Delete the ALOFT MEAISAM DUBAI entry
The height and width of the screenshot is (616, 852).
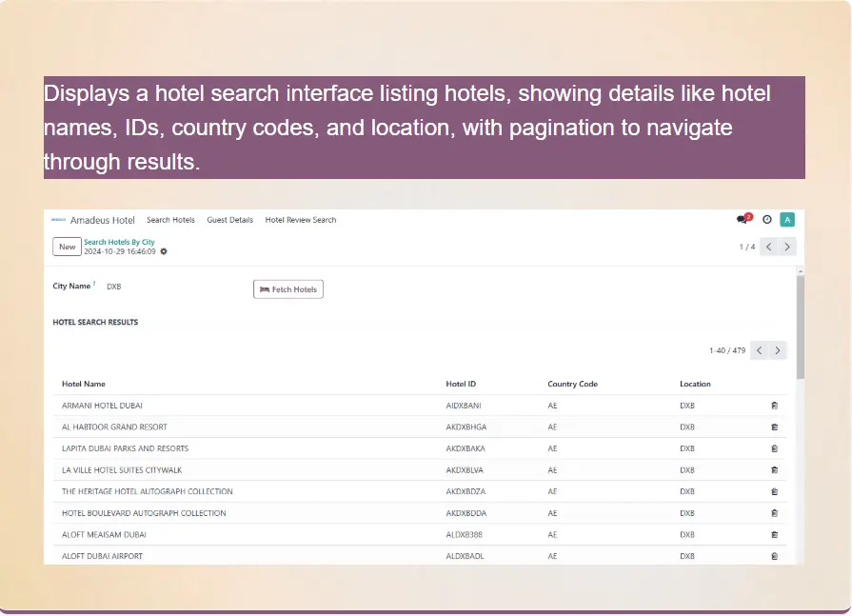pyautogui.click(x=774, y=535)
